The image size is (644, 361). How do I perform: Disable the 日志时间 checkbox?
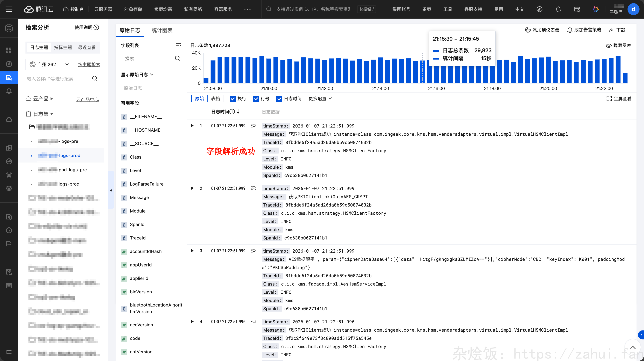tap(279, 99)
